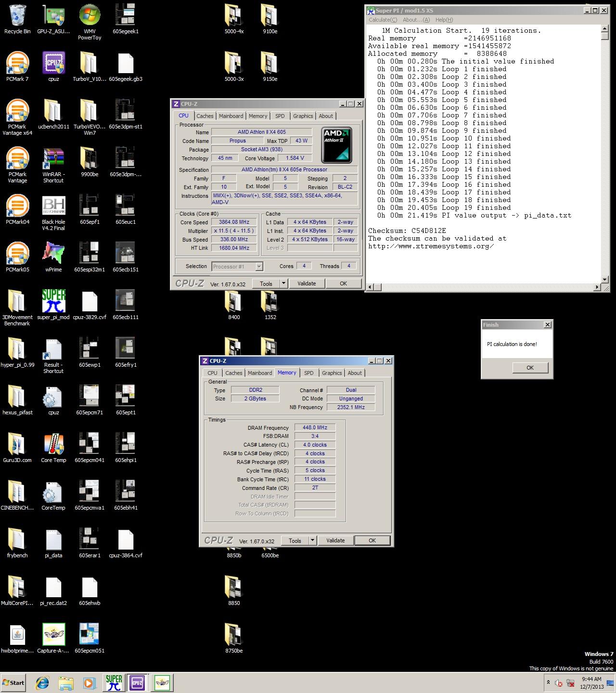Open the WMV PowerToy desktop icon

(90, 22)
